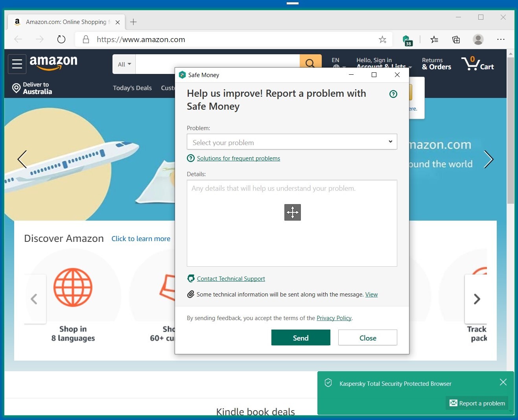518x420 pixels.
Task: Move the Discover Amazon carousel left
Action: 35,299
